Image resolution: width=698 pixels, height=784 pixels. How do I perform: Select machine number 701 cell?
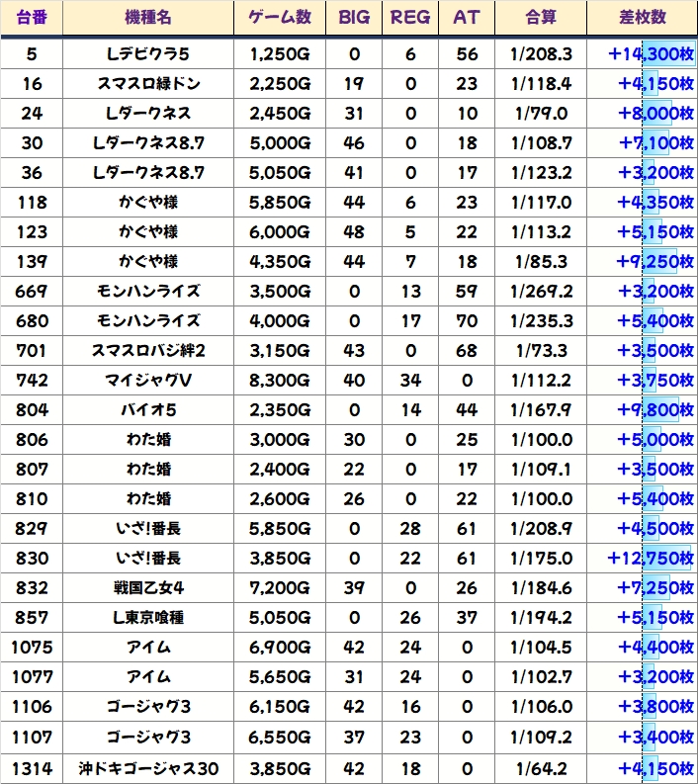[32, 351]
